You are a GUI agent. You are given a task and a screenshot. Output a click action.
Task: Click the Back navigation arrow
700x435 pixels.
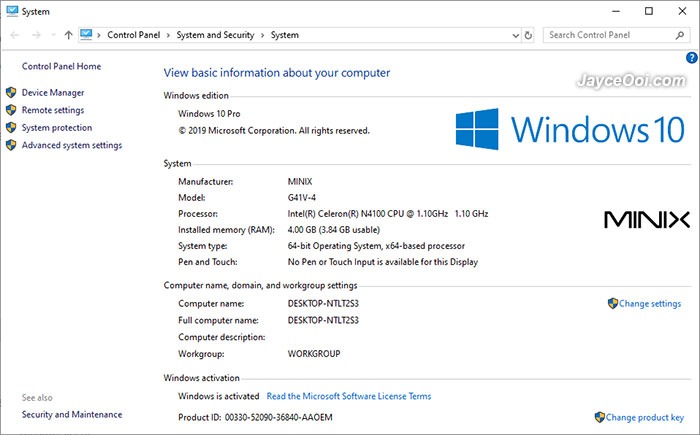pos(15,35)
